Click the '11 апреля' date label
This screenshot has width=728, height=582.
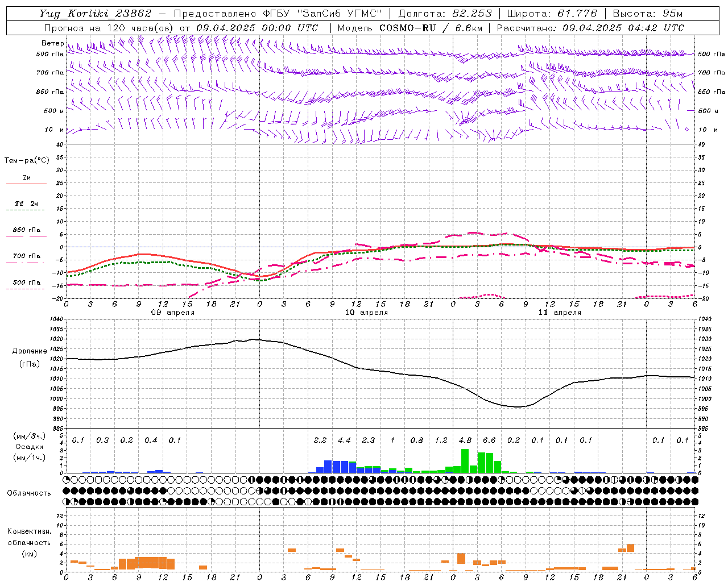tap(560, 313)
